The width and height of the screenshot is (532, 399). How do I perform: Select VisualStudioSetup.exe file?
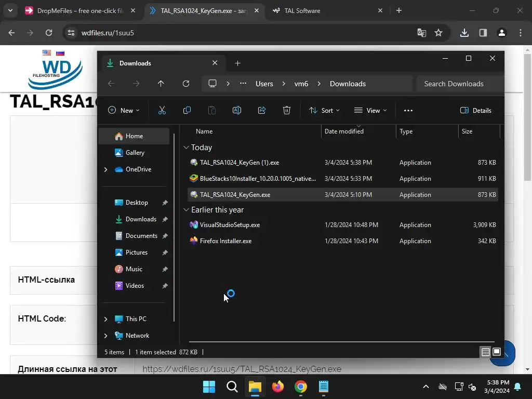[343, 225]
